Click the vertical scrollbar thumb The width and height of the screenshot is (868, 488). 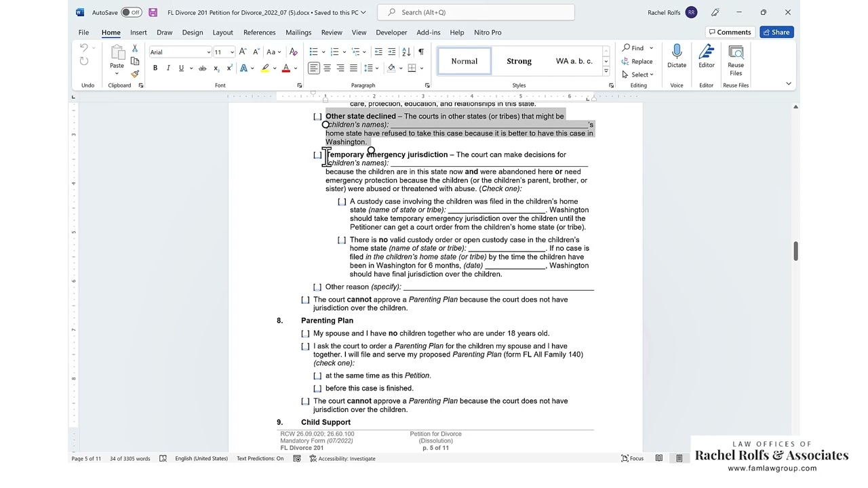(x=795, y=250)
